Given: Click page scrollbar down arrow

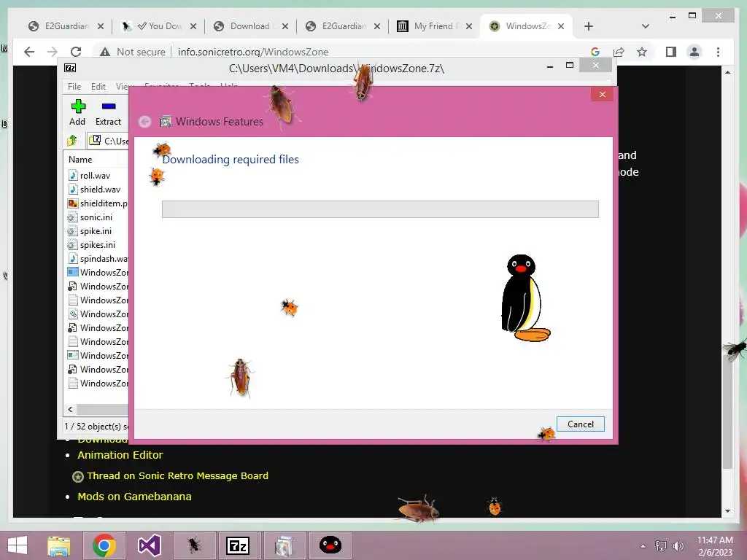Looking at the screenshot, I should coord(727,511).
